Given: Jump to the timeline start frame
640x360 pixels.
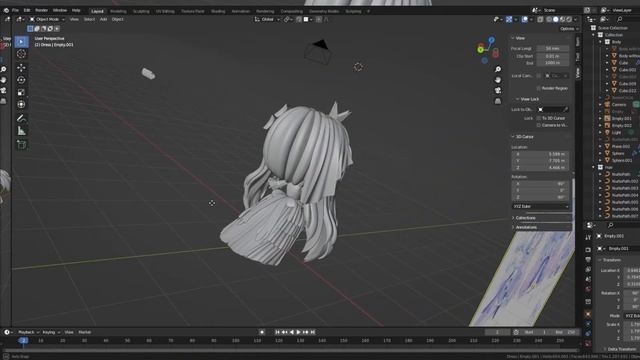Looking at the screenshot, I should click(277, 332).
